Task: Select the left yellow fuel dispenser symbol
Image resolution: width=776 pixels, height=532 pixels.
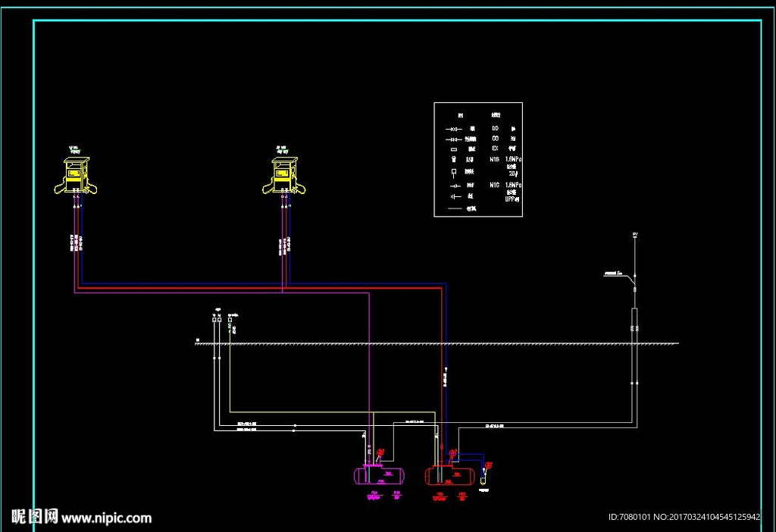Action: point(76,175)
